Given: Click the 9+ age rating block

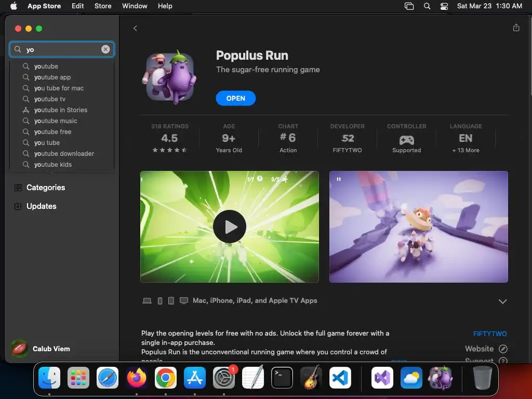Looking at the screenshot, I should click(229, 138).
